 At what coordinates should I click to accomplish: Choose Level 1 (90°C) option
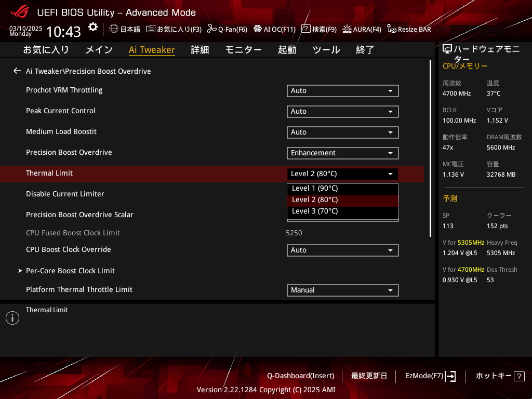click(343, 189)
